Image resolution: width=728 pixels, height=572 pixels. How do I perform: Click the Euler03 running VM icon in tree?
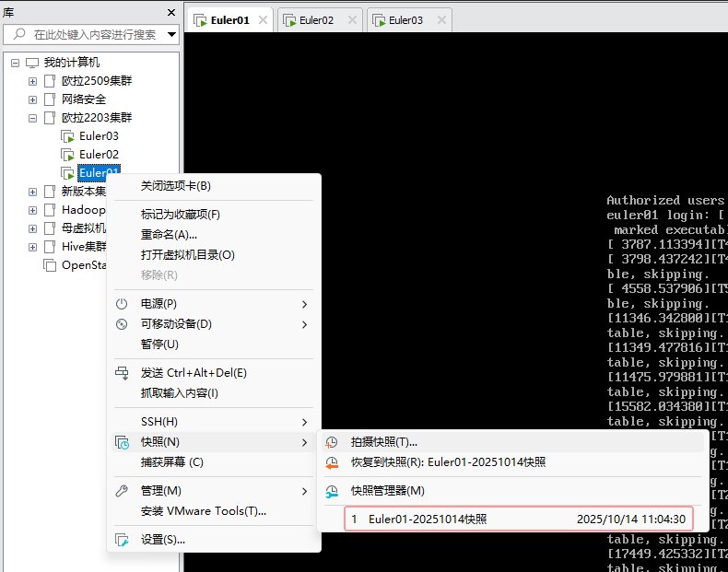click(x=68, y=136)
